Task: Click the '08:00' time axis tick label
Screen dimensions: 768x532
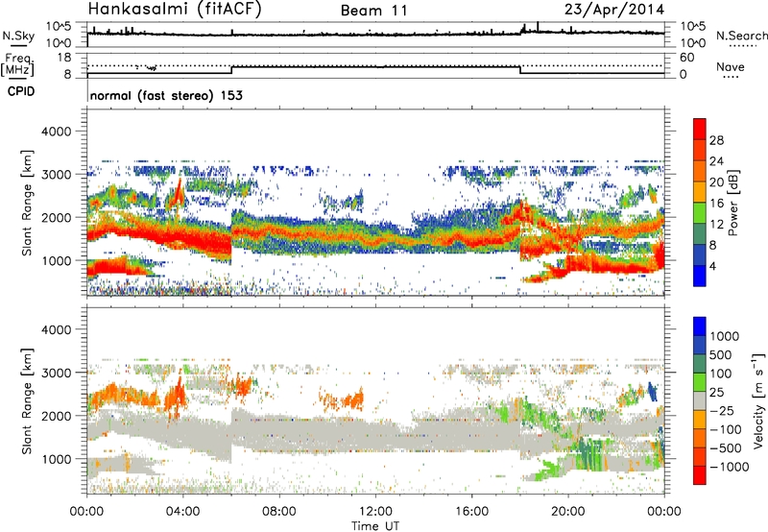Action: pos(279,512)
